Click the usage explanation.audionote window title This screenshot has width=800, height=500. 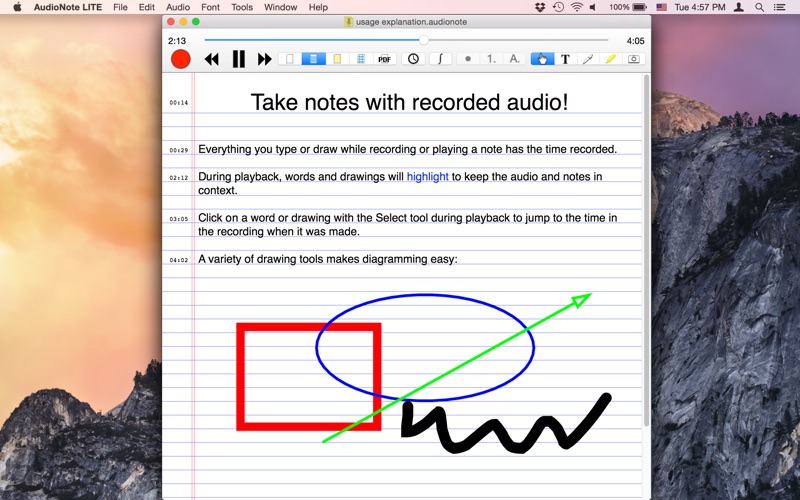(x=411, y=22)
